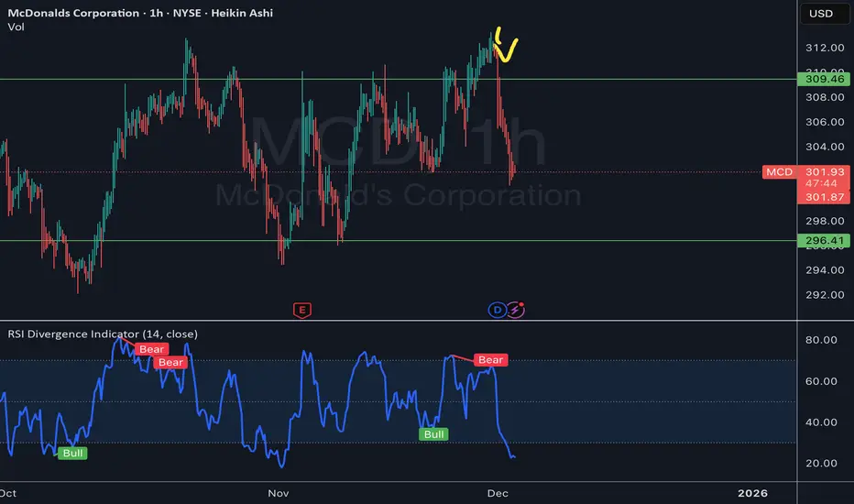The height and width of the screenshot is (504, 854).
Task: Select the RSI Divergence Indicator legend
Action: [x=103, y=334]
